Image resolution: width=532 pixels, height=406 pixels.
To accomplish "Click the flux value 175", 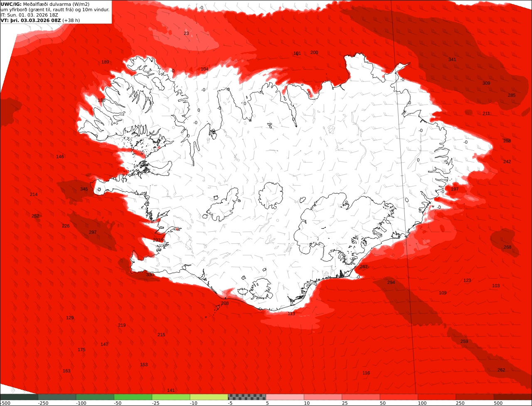I will click(x=81, y=350).
